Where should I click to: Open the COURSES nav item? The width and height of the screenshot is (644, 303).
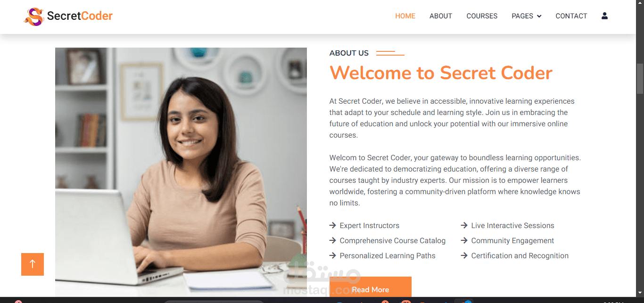(x=482, y=16)
